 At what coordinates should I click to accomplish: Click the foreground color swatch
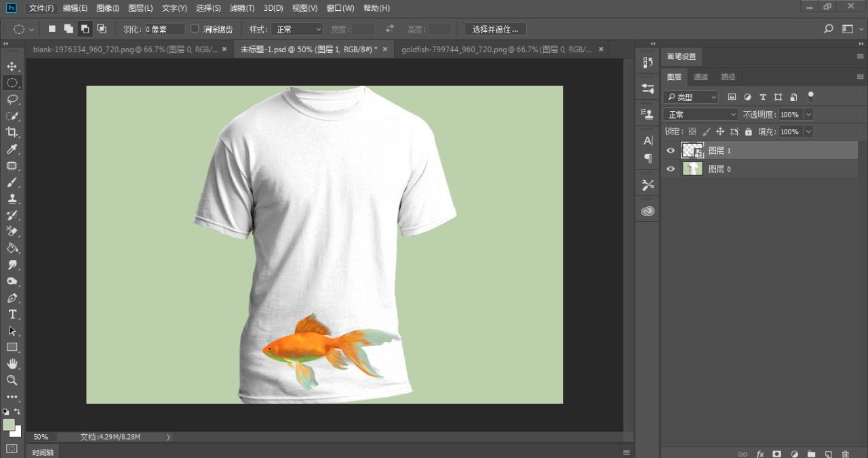pos(9,425)
